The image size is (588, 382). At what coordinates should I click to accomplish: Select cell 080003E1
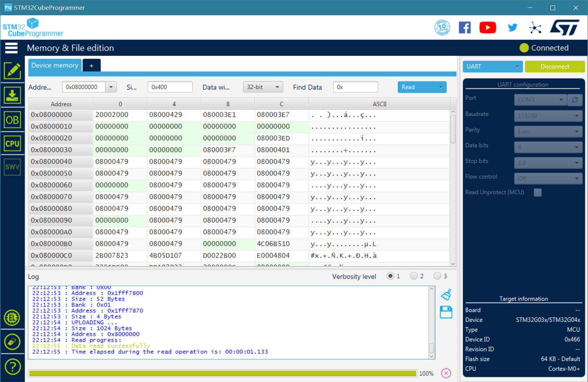(x=227, y=115)
